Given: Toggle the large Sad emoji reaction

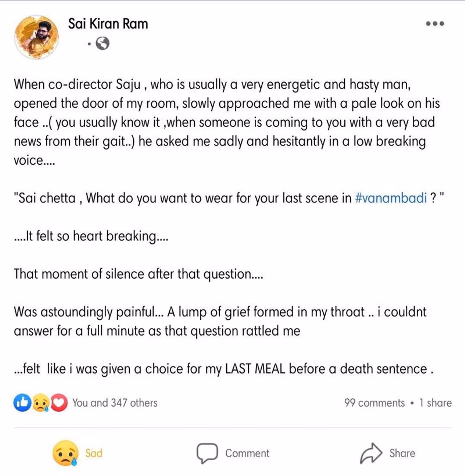Looking at the screenshot, I should point(65,453).
